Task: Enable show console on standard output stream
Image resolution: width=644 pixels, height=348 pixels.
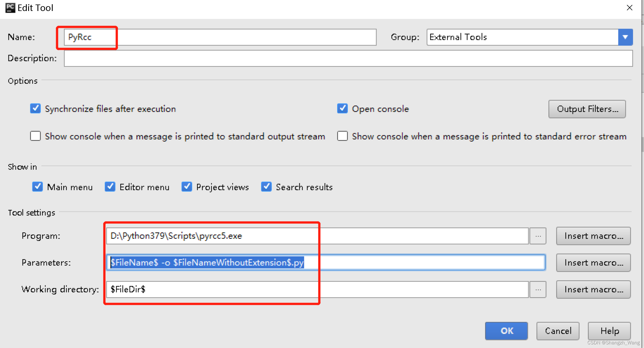Action: pos(35,136)
